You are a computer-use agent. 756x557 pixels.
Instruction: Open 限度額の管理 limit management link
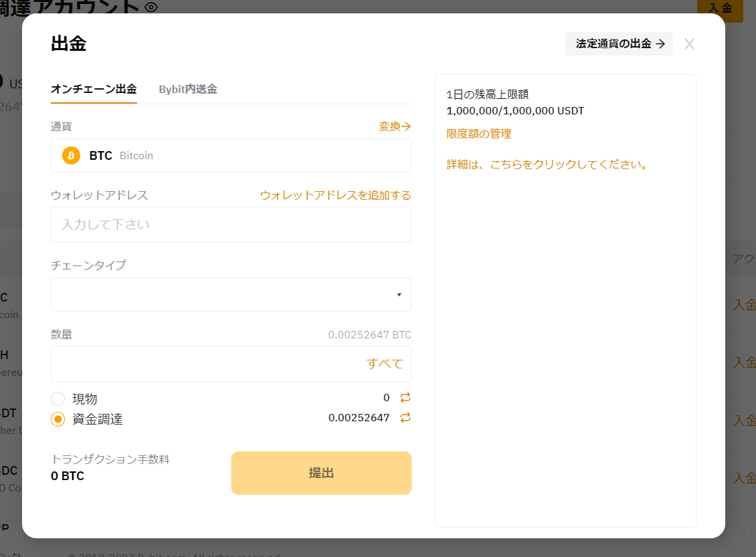coord(479,134)
